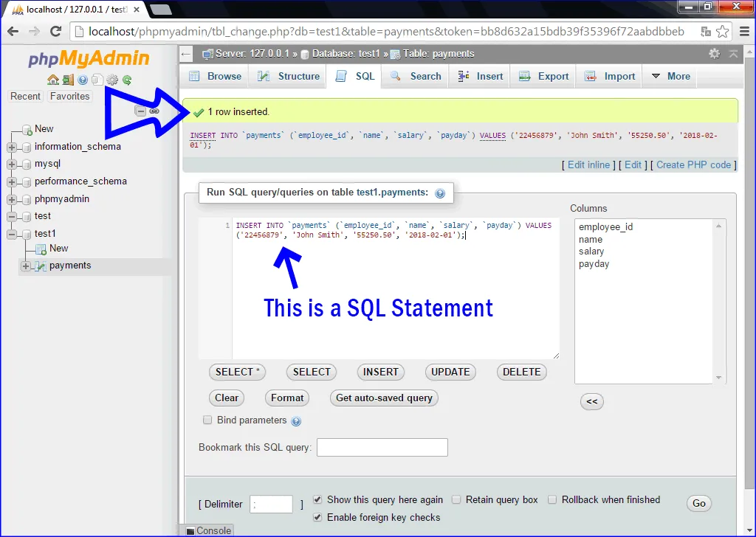Click the << insert column button
Image resolution: width=756 pixels, height=537 pixels.
coord(592,401)
